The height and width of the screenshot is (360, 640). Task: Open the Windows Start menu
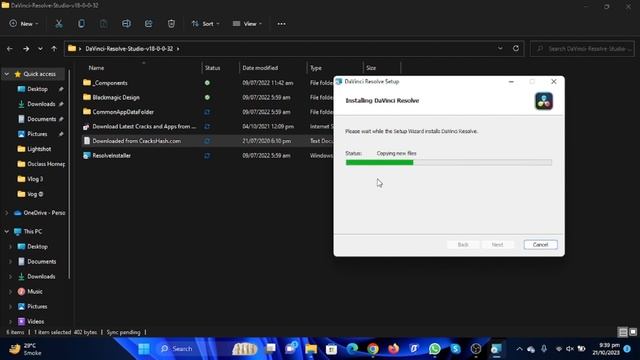click(144, 349)
